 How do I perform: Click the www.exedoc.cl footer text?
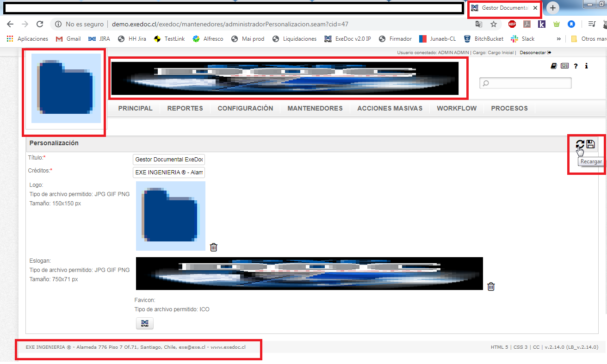[x=228, y=347]
